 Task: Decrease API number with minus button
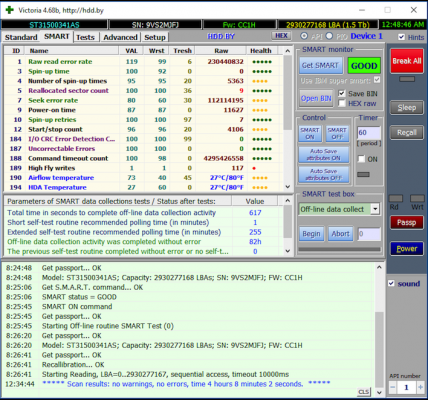click(393, 387)
